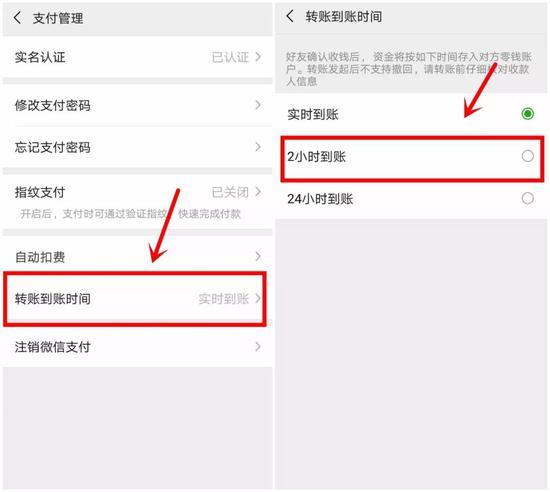
Task: Click the chevron on 忘记支付密码 row
Action: pos(258,147)
